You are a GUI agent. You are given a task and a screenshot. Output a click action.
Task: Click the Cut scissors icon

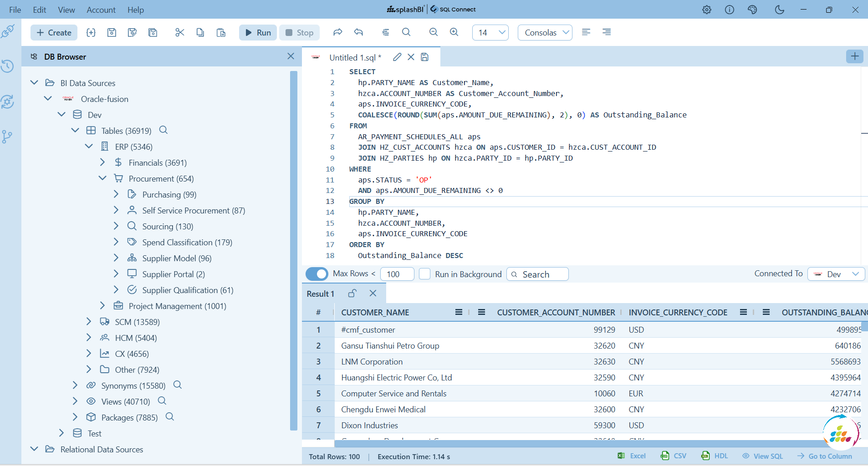click(x=179, y=32)
